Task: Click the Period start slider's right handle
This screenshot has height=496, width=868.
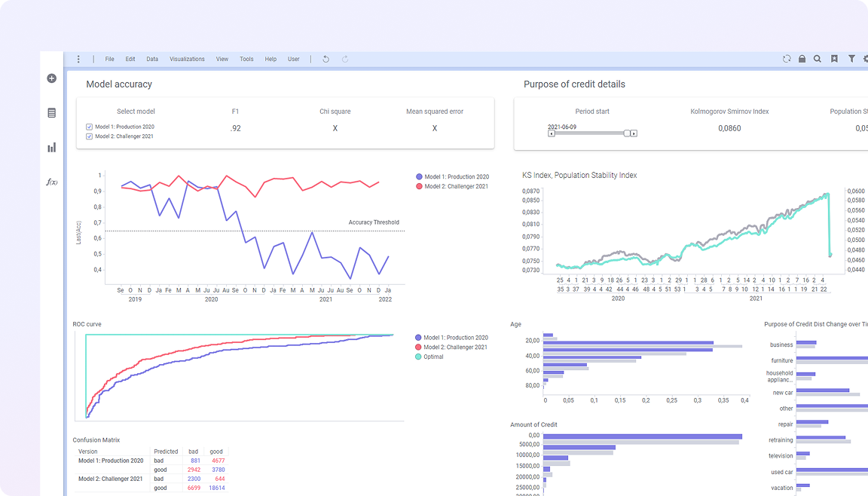Action: (627, 133)
